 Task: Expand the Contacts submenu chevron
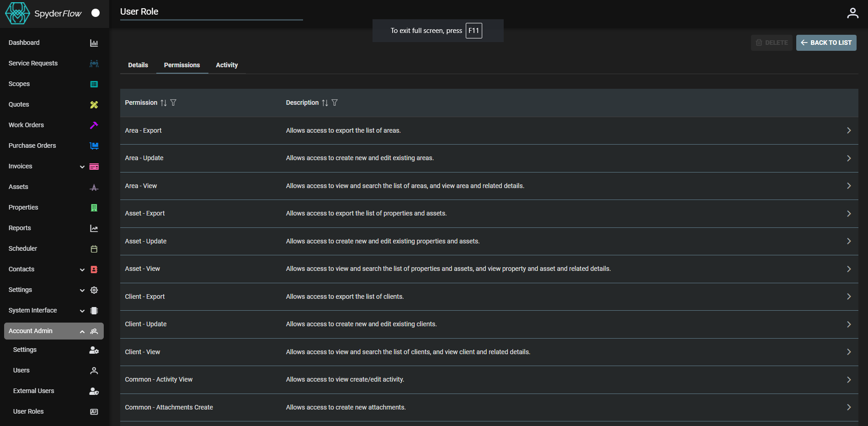click(82, 270)
